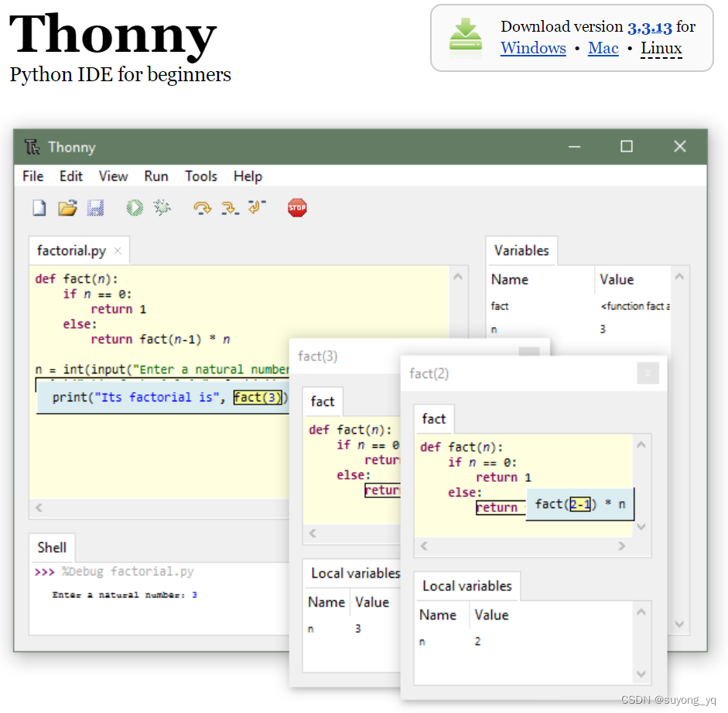Run current script with green play icon
Image resolution: width=728 pixels, height=713 pixels.
click(135, 207)
